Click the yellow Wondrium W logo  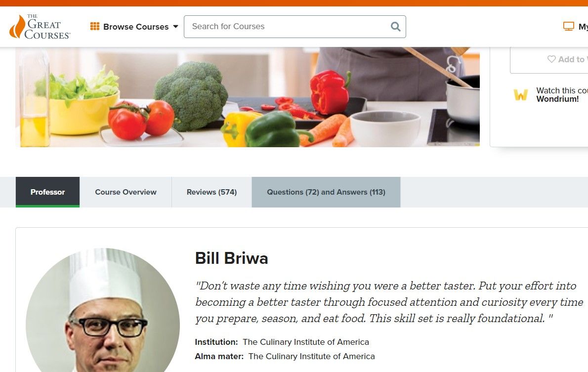(x=520, y=95)
